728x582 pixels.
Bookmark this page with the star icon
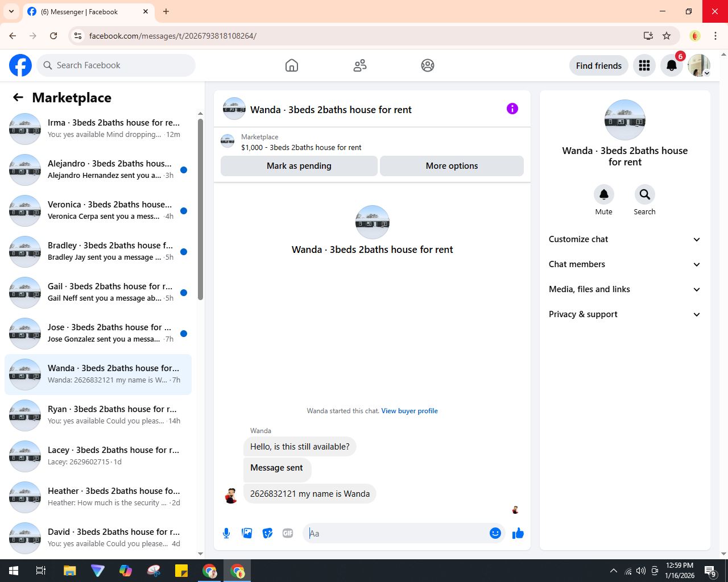[x=667, y=36]
